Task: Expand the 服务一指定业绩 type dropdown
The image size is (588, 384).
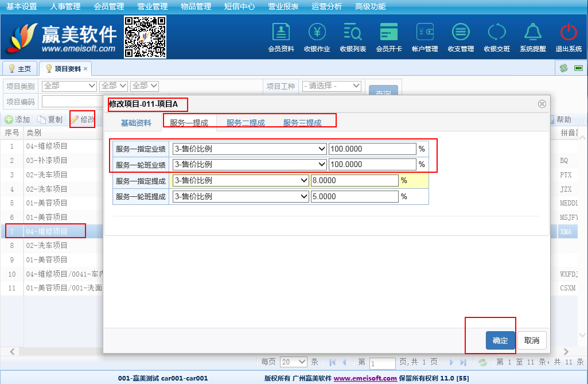Action: point(249,149)
